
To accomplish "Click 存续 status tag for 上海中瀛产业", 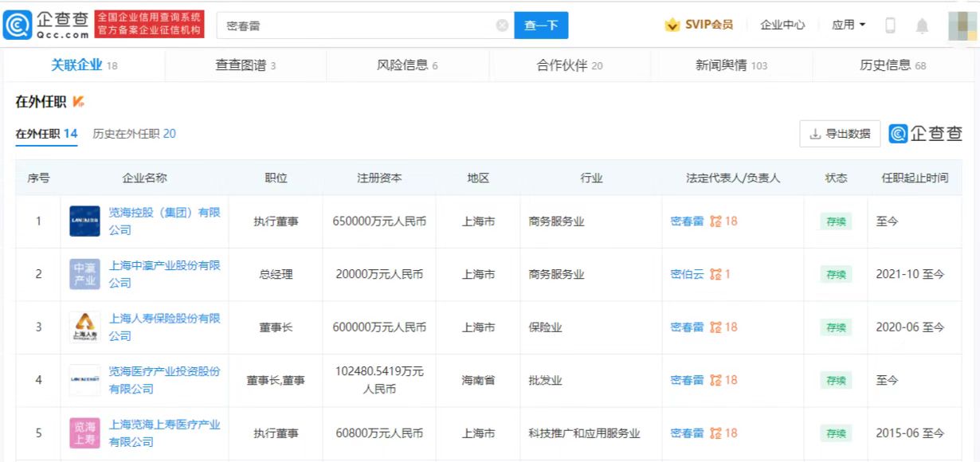I will tap(836, 274).
